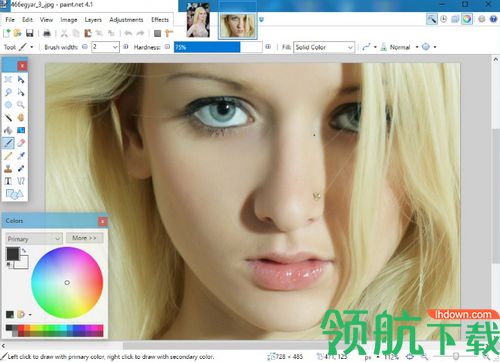Select the Zoom magnifier tool
Screen dimensions: 500x362
[21, 105]
